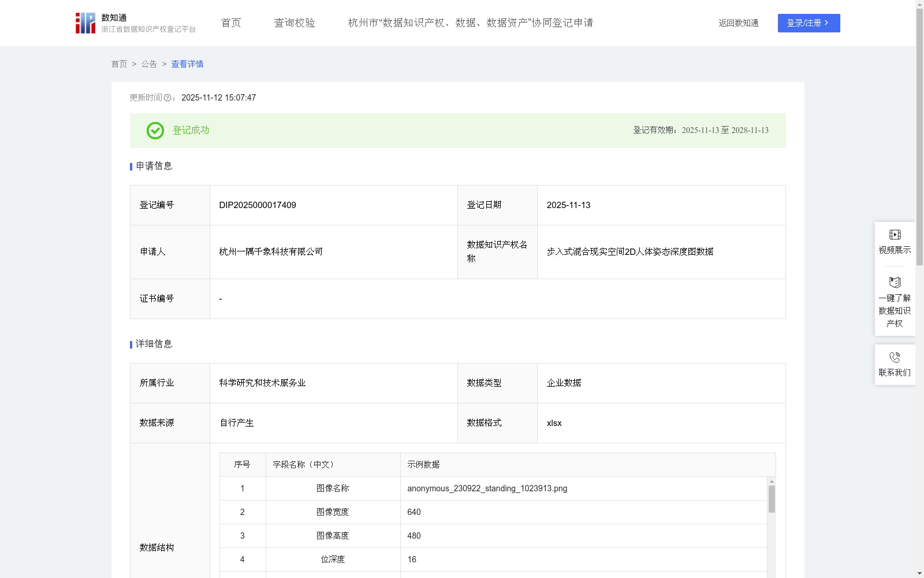Select the 图像高度 field cell
Viewport: 924px width, 578px height.
[x=333, y=536]
